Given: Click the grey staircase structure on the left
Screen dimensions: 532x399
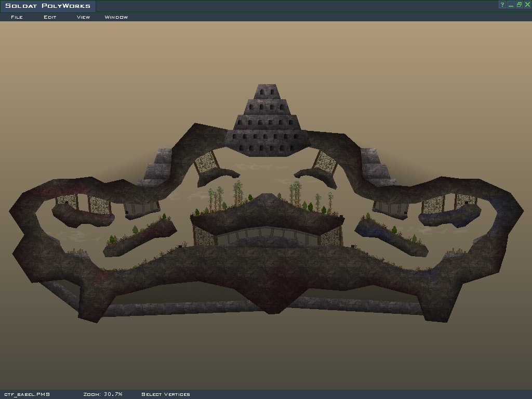Looking at the screenshot, I should coord(157,166).
